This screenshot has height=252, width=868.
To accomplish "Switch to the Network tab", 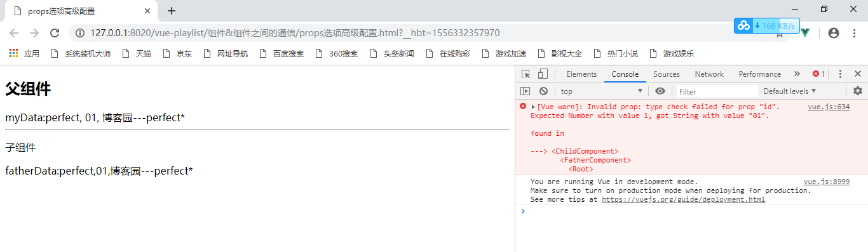I will point(709,74).
